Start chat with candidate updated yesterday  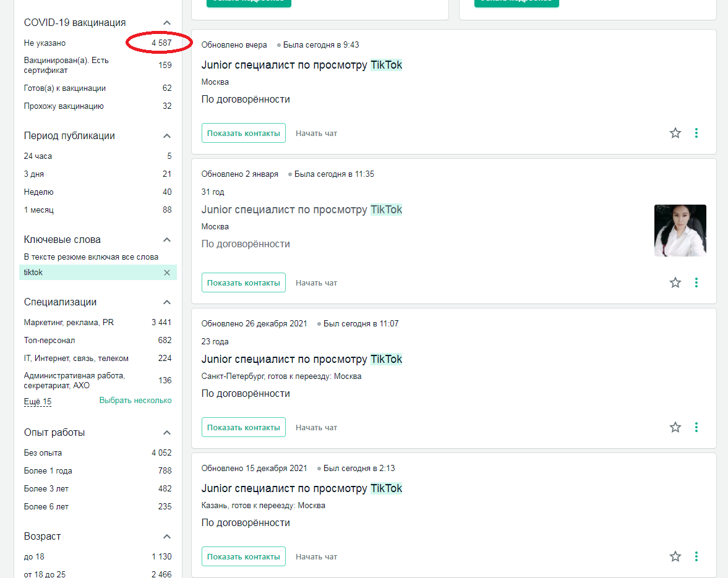[x=316, y=133]
